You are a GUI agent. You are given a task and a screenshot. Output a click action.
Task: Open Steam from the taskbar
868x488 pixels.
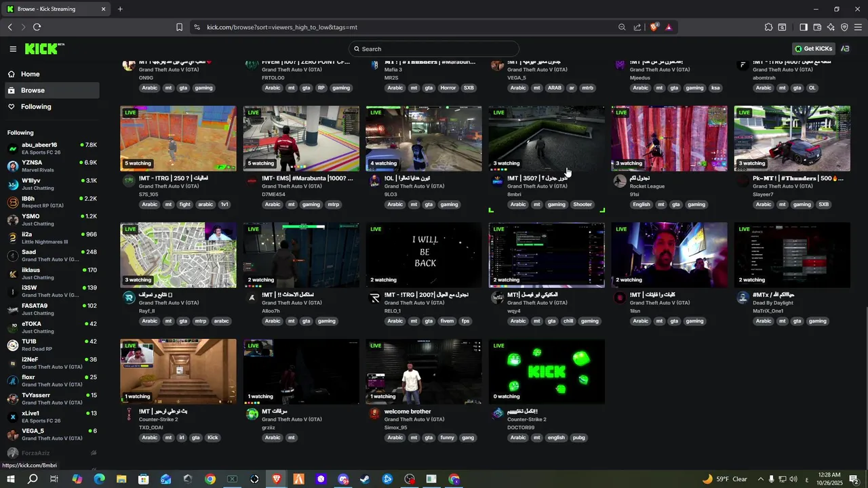(365, 479)
